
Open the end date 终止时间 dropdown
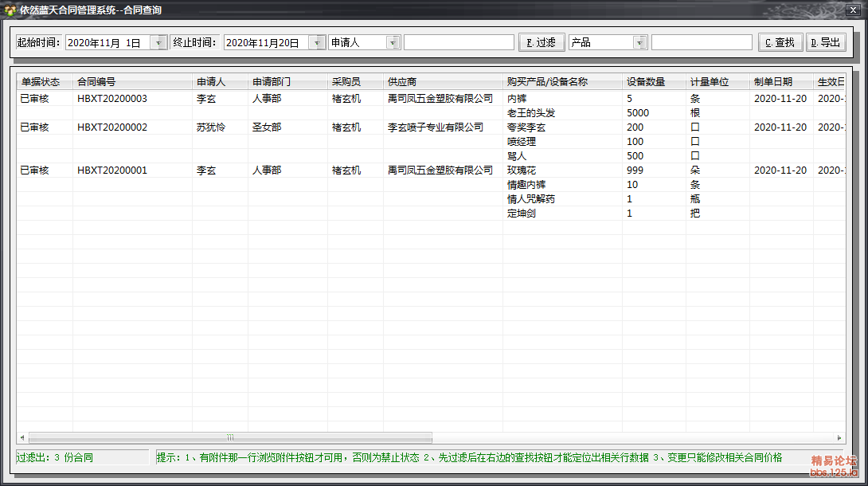(318, 43)
